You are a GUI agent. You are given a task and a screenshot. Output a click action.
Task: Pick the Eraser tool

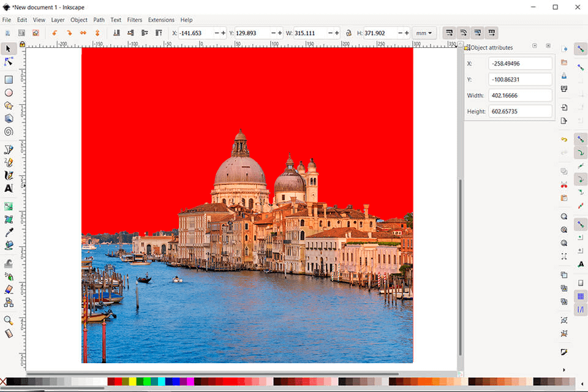[9, 290]
